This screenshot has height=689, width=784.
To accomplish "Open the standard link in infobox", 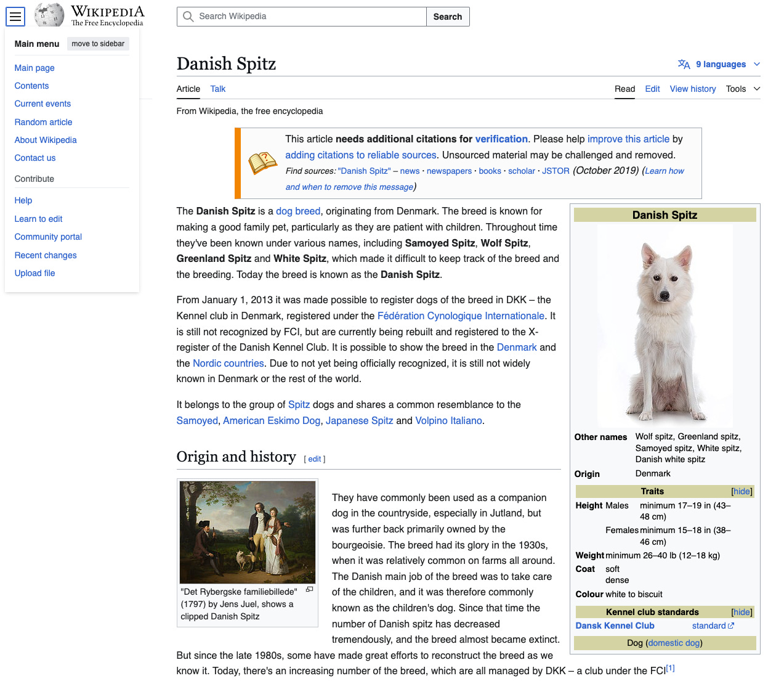I will 709,626.
